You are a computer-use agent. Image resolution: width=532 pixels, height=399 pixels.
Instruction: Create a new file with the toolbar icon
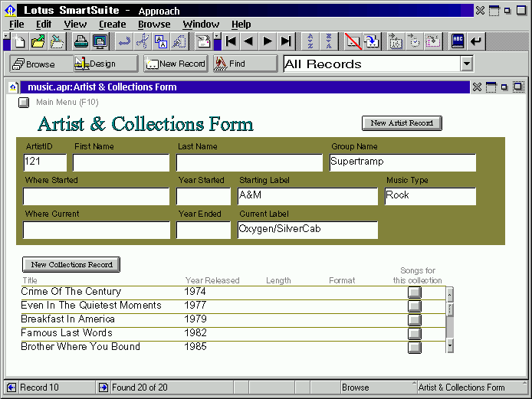[x=19, y=41]
